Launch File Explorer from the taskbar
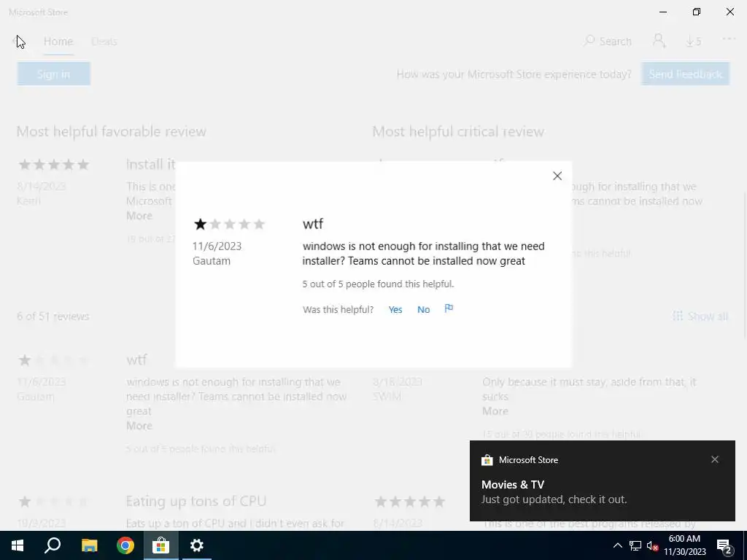 [89, 545]
